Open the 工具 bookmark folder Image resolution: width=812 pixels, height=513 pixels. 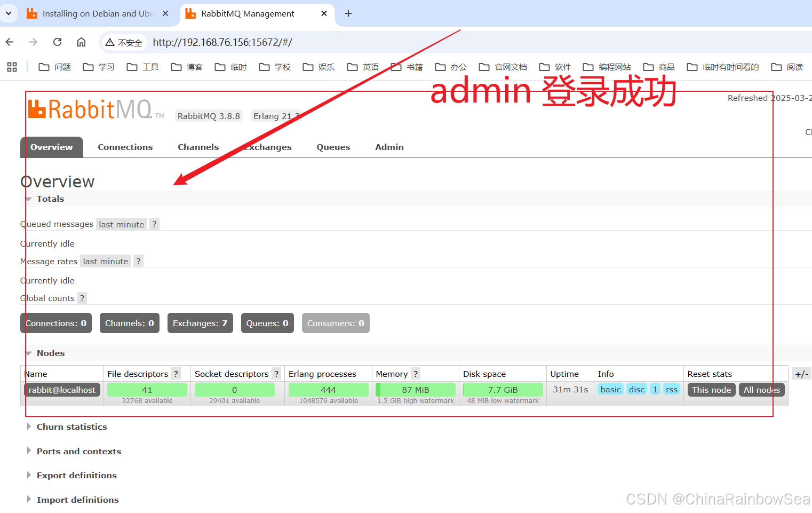(142, 67)
